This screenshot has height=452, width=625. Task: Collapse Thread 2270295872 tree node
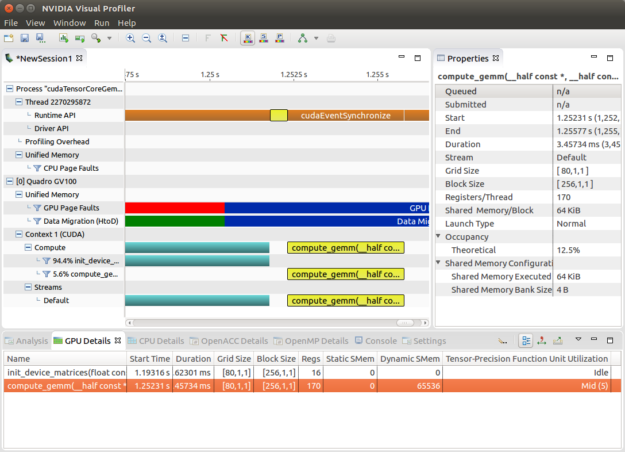(19, 102)
